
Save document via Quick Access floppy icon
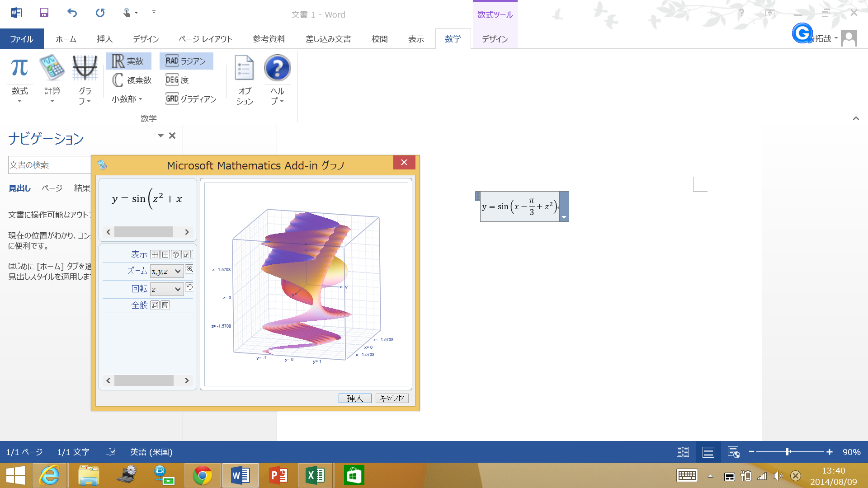pos(44,13)
